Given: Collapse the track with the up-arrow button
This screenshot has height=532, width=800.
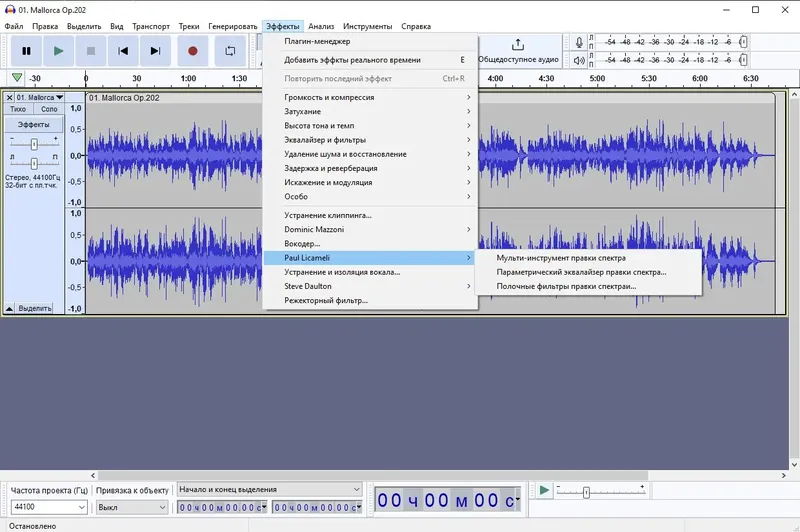Looking at the screenshot, I should tap(9, 308).
